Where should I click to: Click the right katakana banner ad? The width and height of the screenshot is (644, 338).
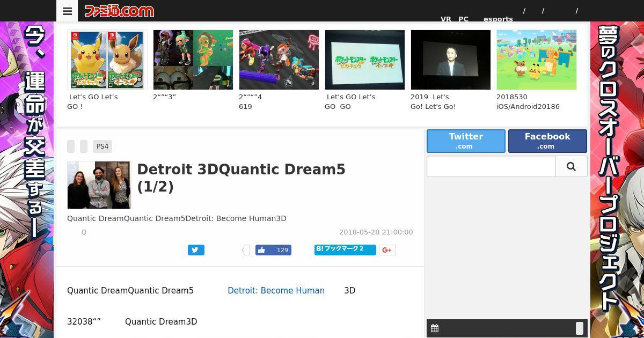[617, 180]
